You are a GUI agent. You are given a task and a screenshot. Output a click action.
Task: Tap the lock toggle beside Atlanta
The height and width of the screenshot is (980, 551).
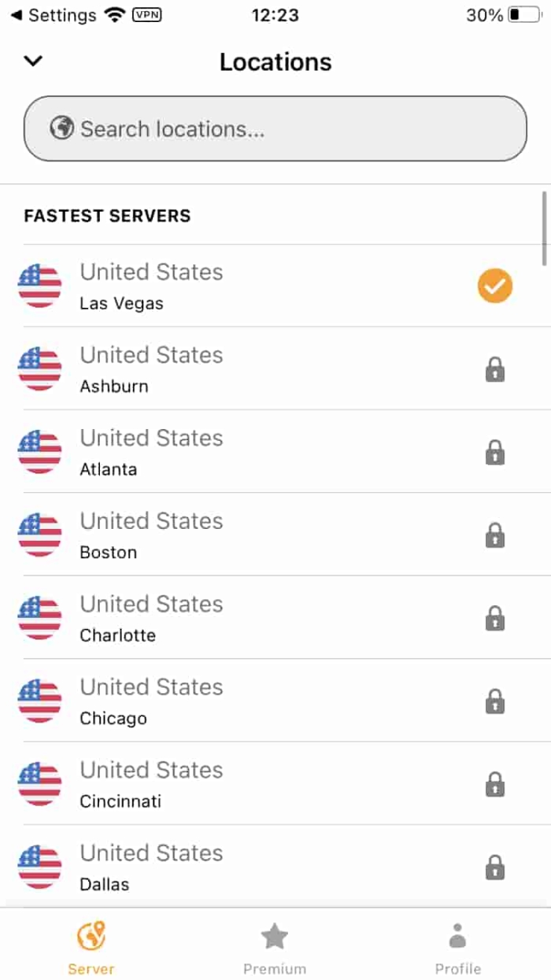494,453
